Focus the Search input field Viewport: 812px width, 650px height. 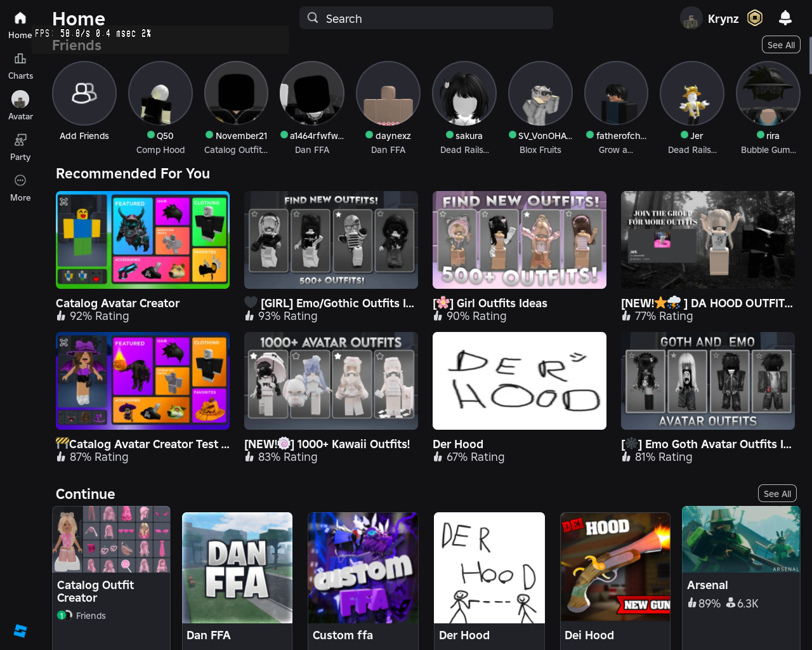(426, 18)
